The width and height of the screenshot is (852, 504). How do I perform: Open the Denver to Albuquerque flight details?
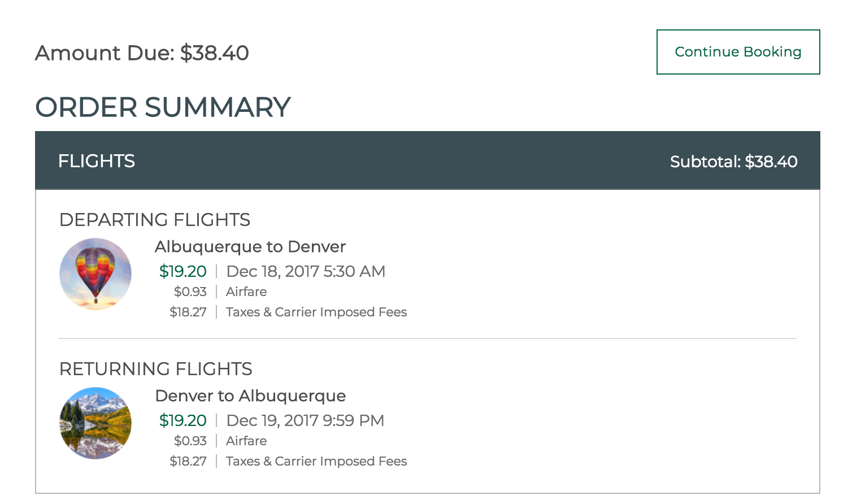[x=249, y=396]
